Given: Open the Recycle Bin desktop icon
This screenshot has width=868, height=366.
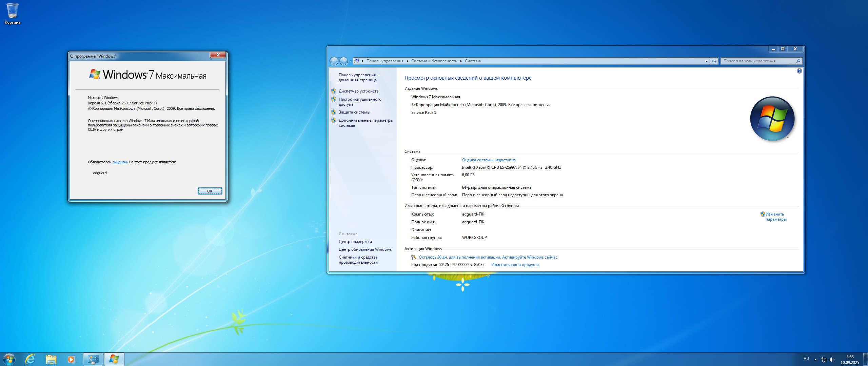Looking at the screenshot, I should [x=13, y=14].
